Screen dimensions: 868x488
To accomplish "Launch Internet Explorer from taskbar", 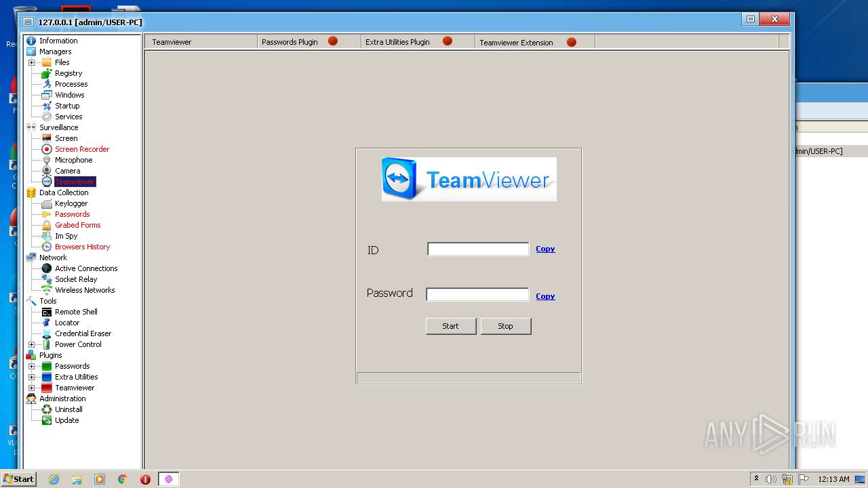I will pyautogui.click(x=54, y=479).
